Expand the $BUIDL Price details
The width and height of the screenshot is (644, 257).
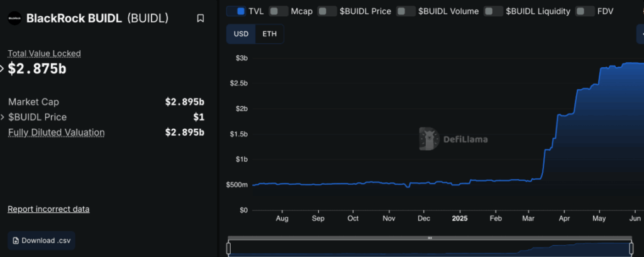click(x=3, y=118)
